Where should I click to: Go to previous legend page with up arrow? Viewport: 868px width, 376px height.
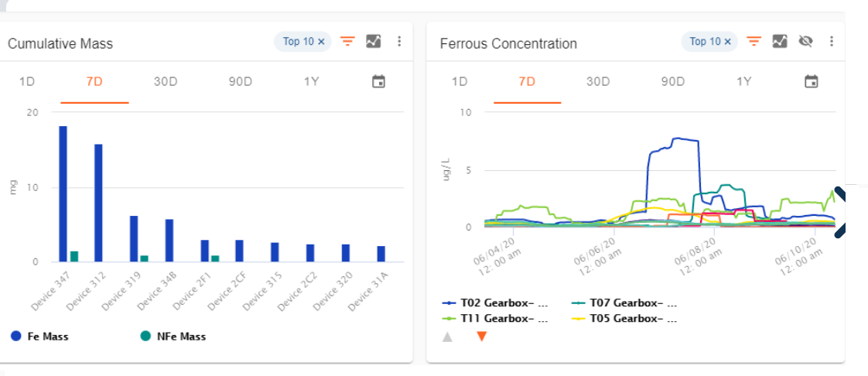[x=447, y=337]
